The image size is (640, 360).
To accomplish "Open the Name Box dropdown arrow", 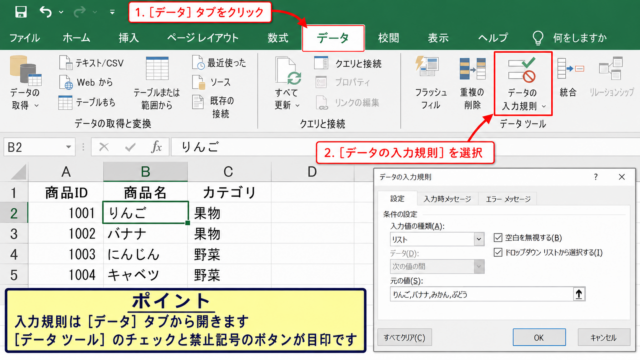I will coord(69,147).
